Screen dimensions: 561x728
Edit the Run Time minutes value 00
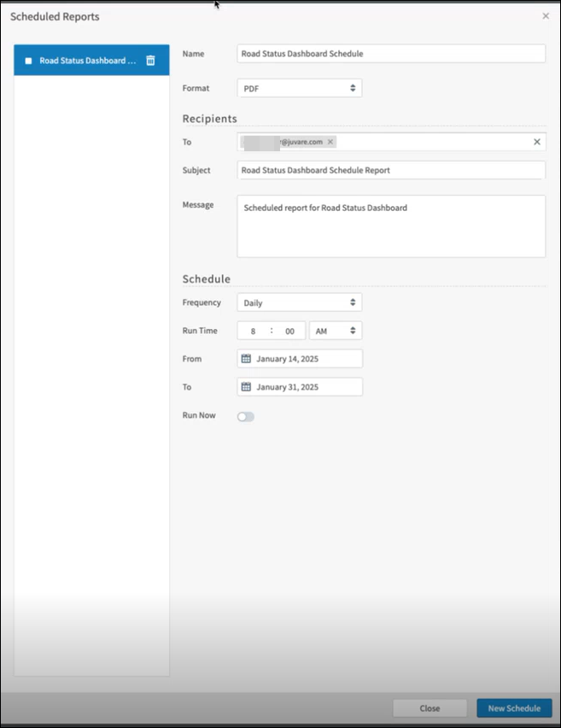click(290, 331)
